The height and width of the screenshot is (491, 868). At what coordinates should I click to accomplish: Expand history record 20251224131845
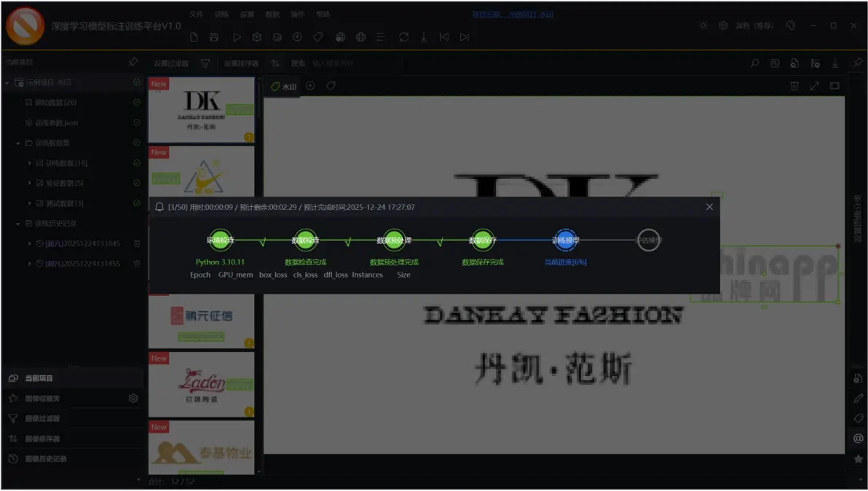[29, 243]
